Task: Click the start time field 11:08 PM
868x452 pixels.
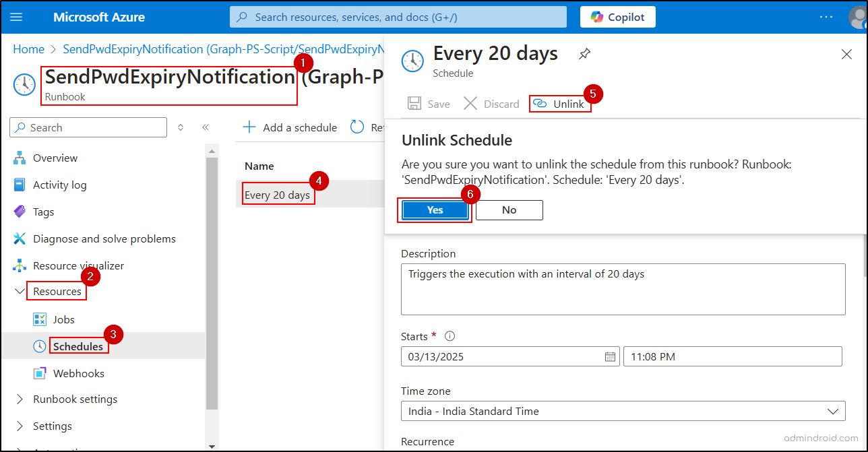Action: (x=733, y=356)
